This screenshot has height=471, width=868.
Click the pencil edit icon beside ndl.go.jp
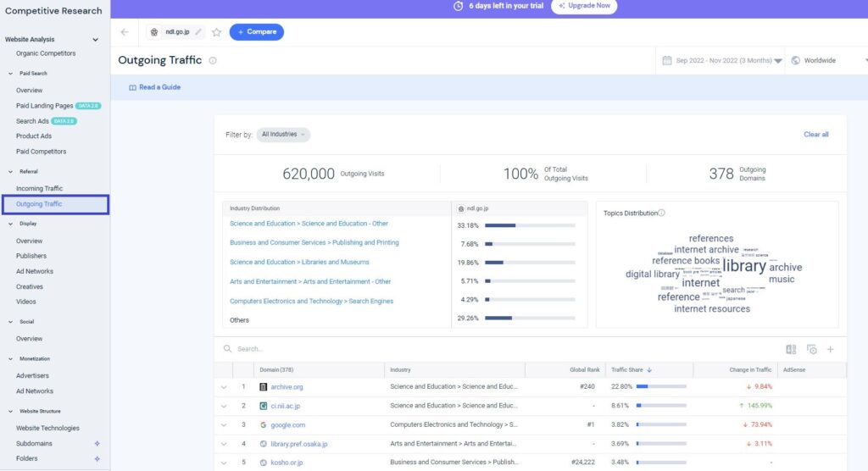pyautogui.click(x=198, y=32)
